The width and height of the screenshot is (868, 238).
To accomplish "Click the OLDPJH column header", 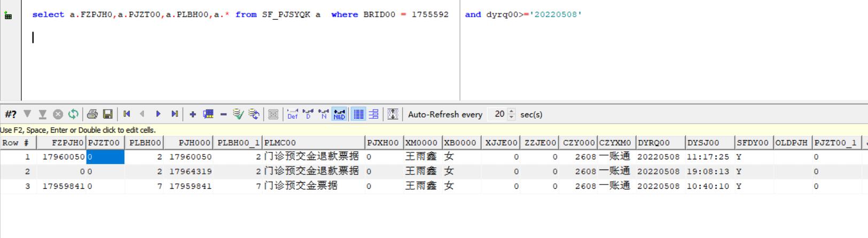I will [793, 143].
